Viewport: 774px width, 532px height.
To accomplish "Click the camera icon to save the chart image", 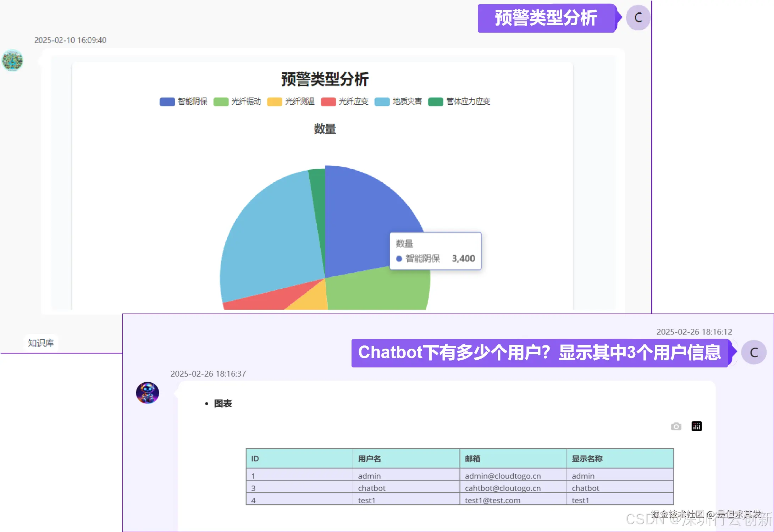I will 676,427.
